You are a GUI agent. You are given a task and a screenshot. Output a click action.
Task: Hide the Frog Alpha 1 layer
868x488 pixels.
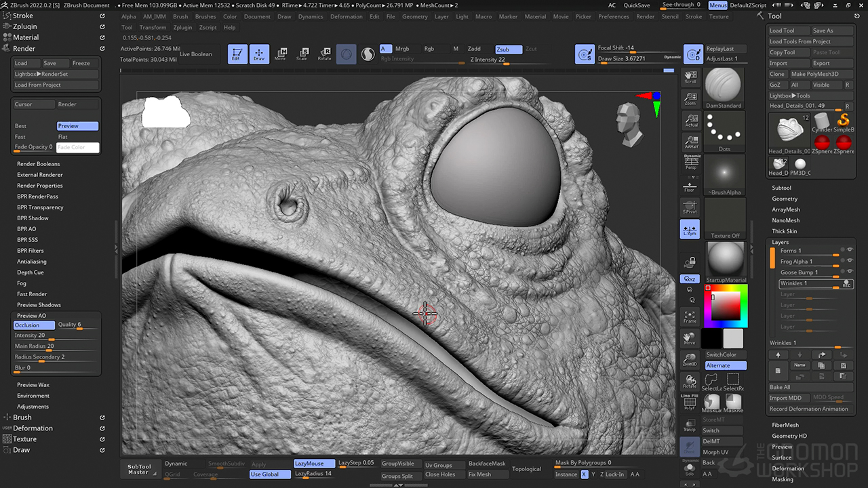850,261
